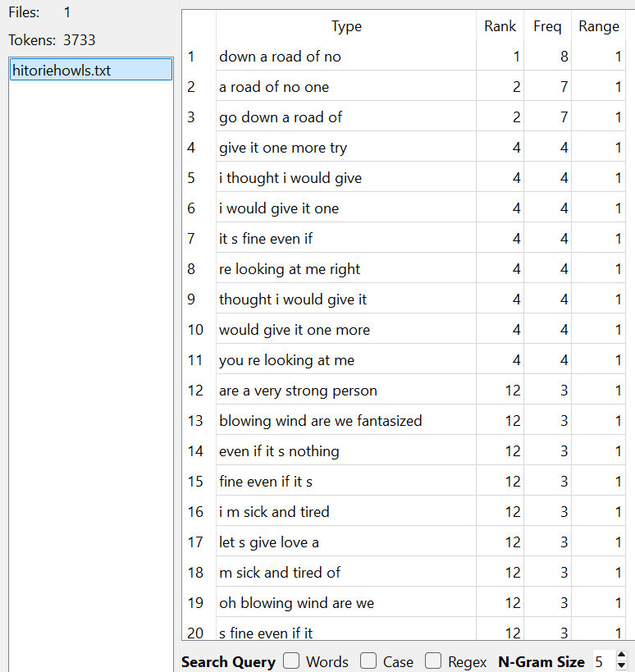The height and width of the screenshot is (672, 635).
Task: Click the "a road of no one" entry
Action: (x=273, y=87)
